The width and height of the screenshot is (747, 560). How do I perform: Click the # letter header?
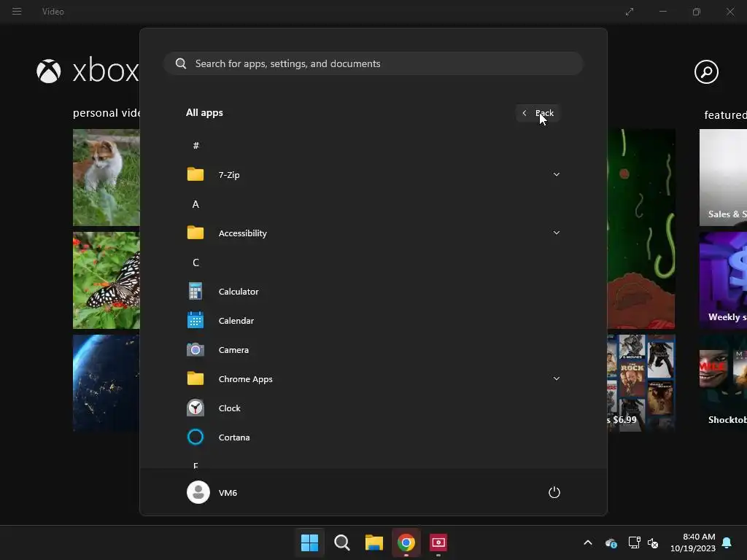(x=196, y=146)
